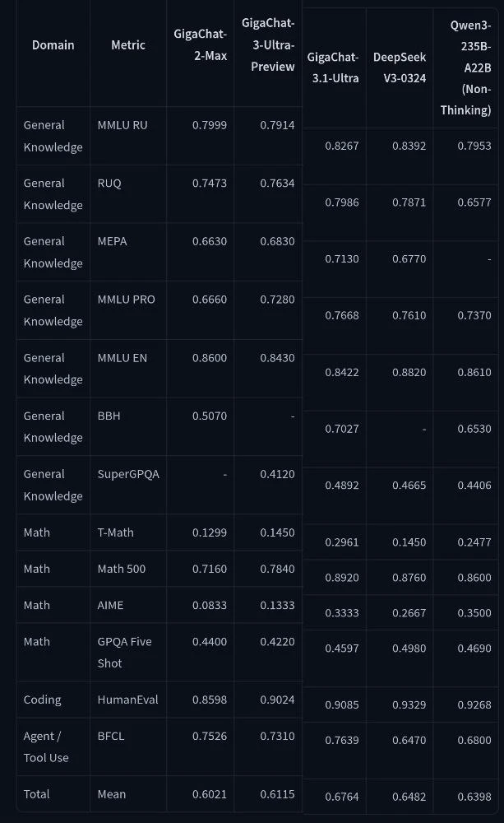
Task: Click the GPQA Five Shot cell
Action: [124, 652]
